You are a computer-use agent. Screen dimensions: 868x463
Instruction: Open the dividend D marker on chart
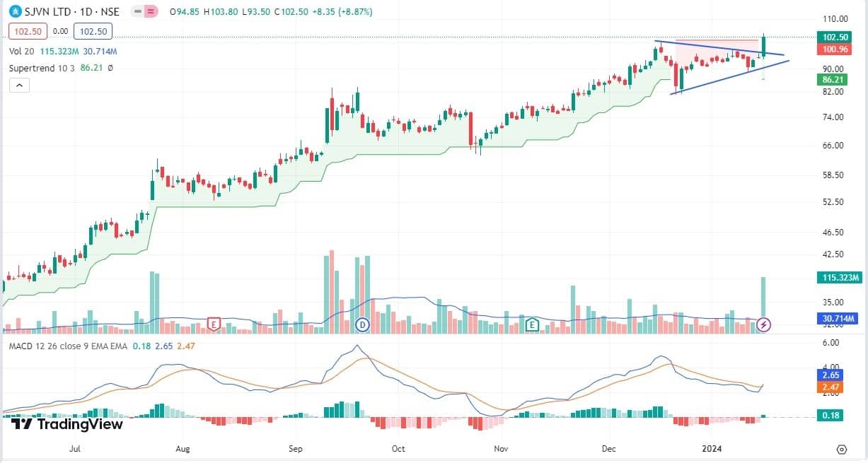point(362,324)
